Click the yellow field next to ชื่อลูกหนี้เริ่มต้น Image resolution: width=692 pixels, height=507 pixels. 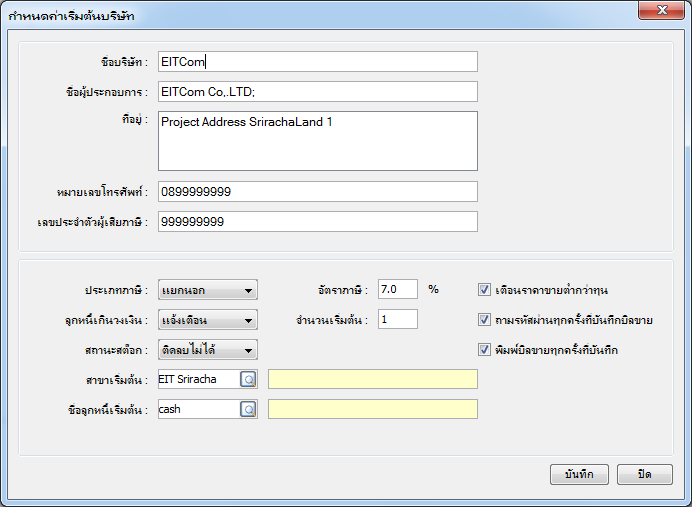pyautogui.click(x=373, y=409)
